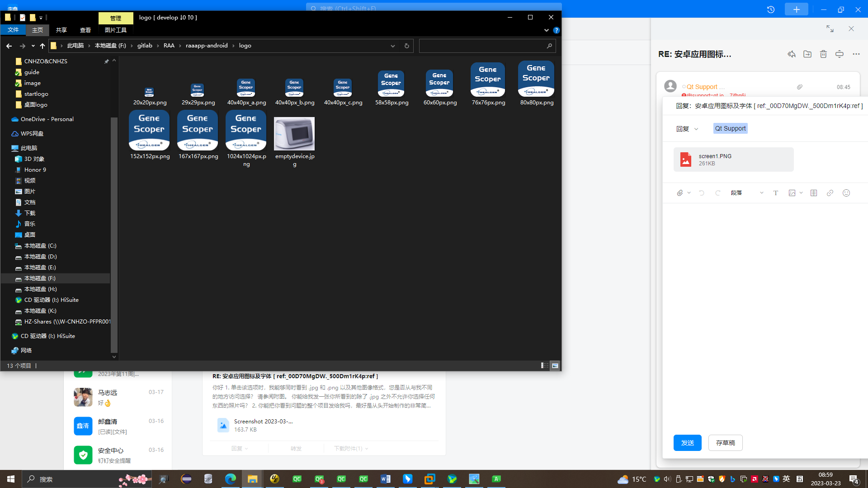Click gitlab in the address breadcrumb
Image resolution: width=868 pixels, height=488 pixels.
click(145, 46)
